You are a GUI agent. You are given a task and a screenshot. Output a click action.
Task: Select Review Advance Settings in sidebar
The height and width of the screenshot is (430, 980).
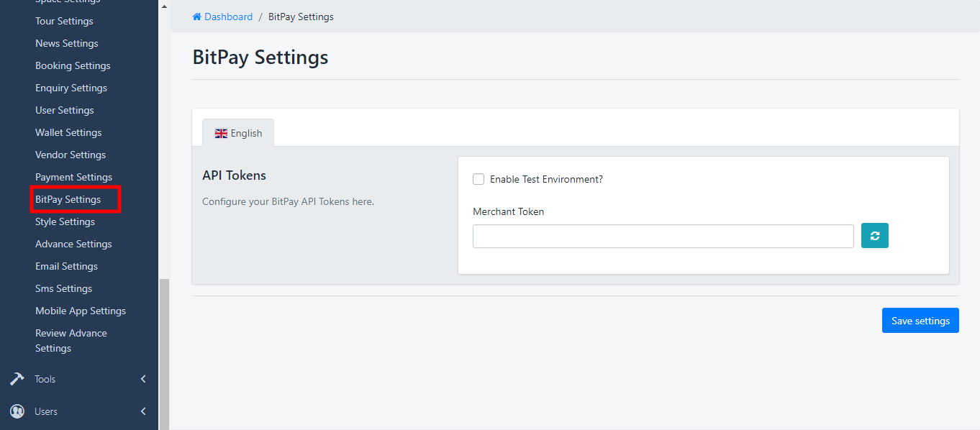(71, 339)
